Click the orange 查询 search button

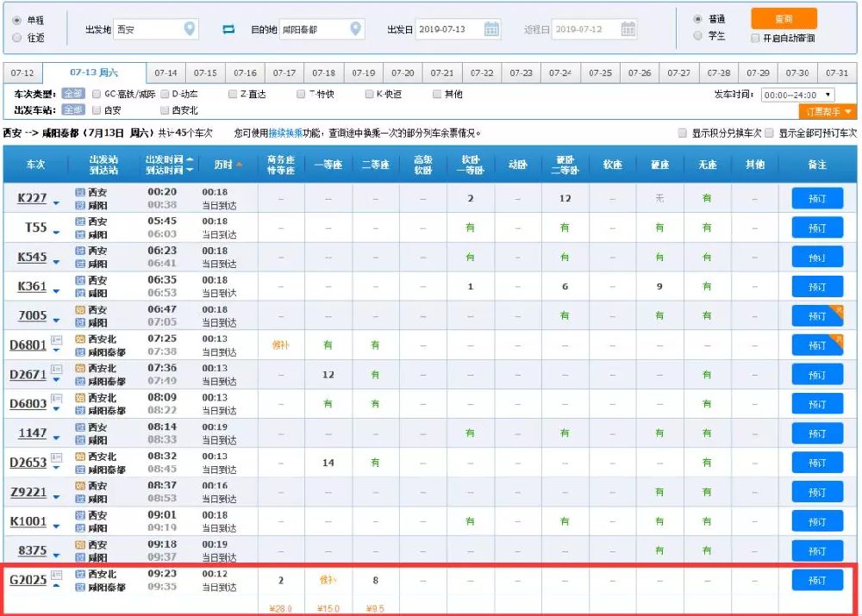click(x=783, y=18)
